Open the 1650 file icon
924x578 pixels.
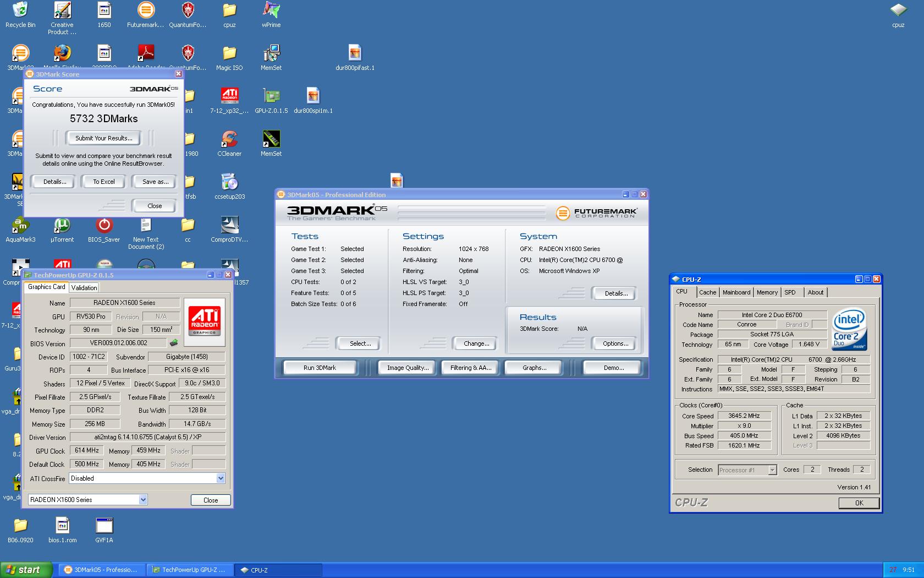point(104,15)
